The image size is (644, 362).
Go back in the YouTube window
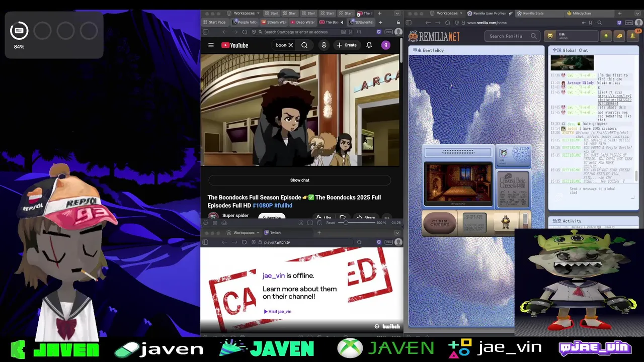tap(224, 32)
